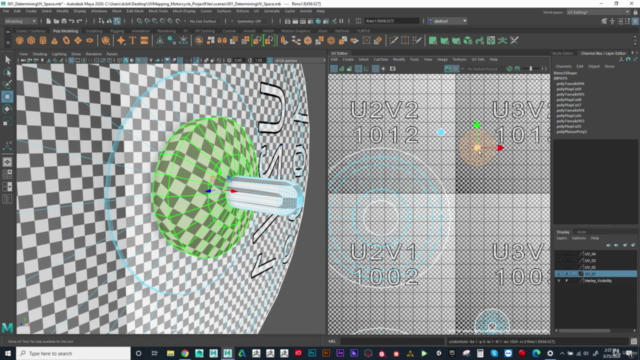The image size is (640, 360).
Task: Activate the Rotate tool in toolbox
Action: click(7, 109)
